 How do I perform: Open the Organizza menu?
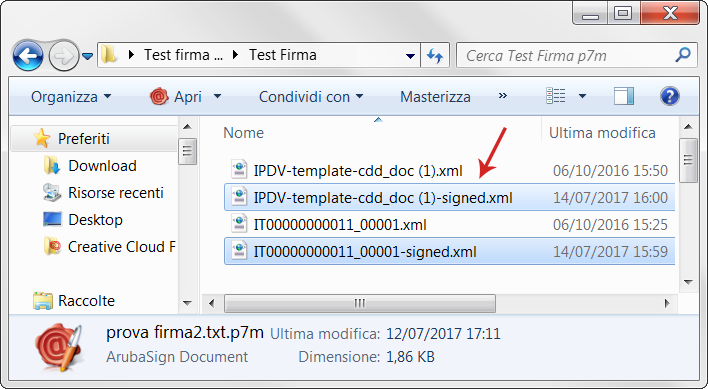coord(71,97)
